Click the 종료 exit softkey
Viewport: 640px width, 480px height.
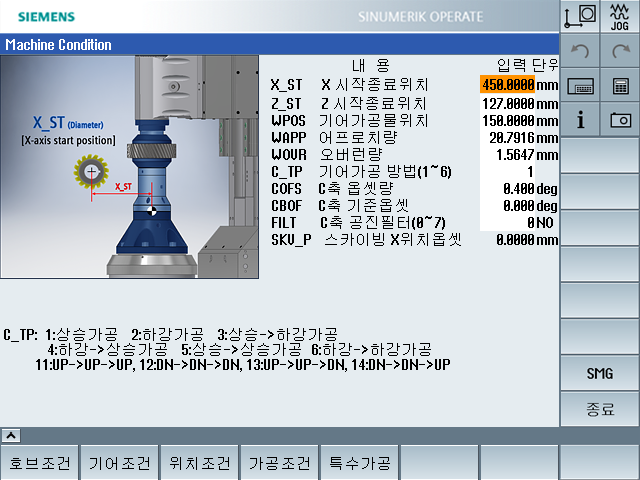(600, 409)
